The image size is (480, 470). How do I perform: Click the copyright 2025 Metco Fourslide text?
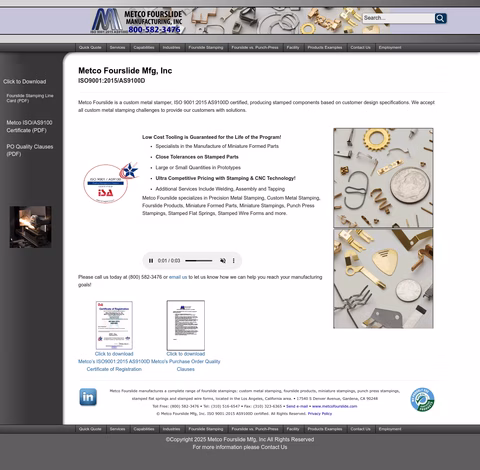pyautogui.click(x=240, y=439)
